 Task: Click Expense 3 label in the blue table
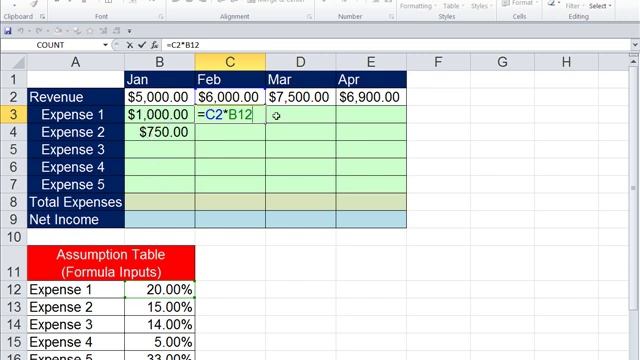coord(76,149)
